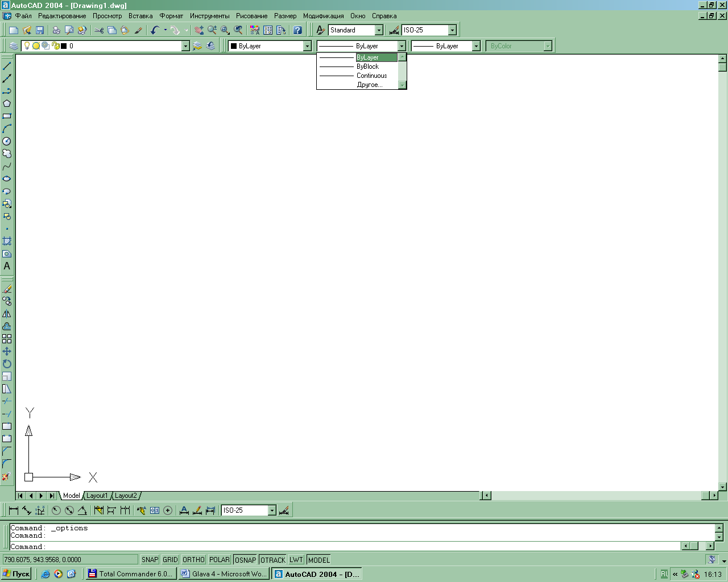Select the Spline tool
Screen dimensions: 728x582
pos(7,166)
